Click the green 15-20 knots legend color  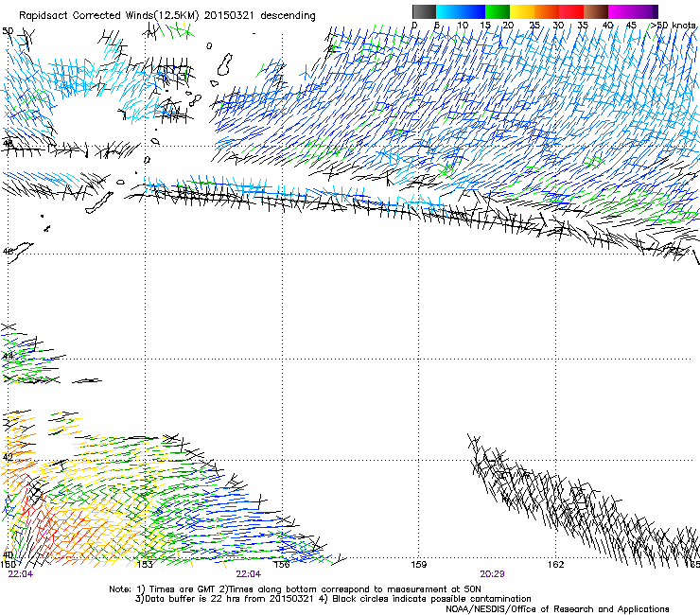498,11
